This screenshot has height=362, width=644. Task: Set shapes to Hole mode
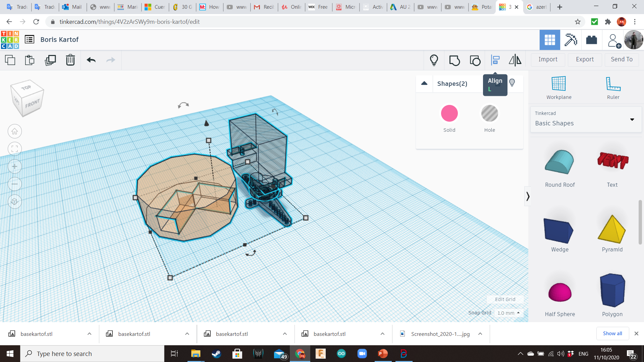[489, 114]
